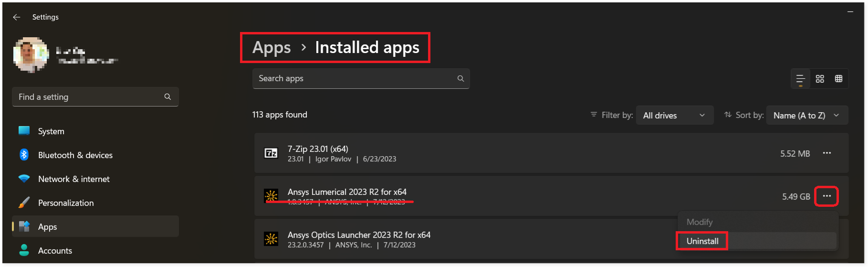Select Ansys Lumerical 2023 R2 for x64
The height and width of the screenshot is (267, 868).
point(551,196)
